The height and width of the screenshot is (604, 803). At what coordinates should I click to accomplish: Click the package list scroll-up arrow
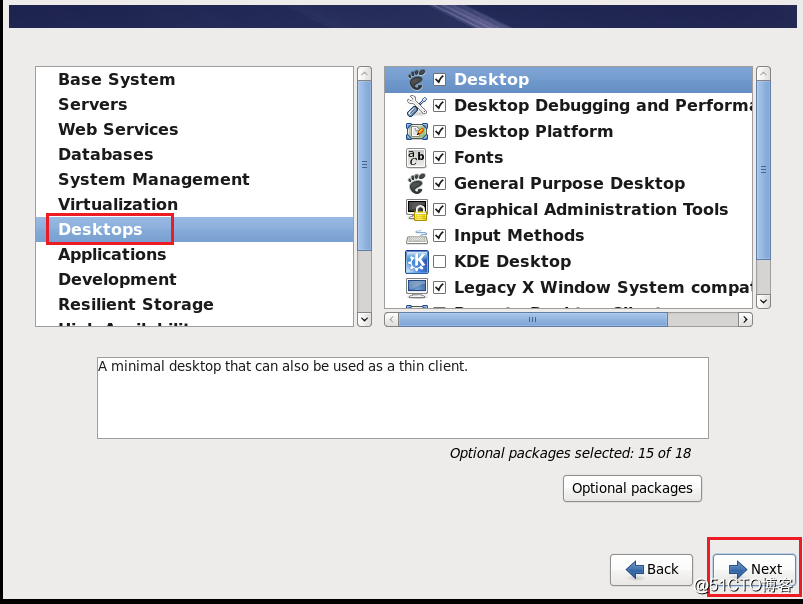click(x=764, y=74)
